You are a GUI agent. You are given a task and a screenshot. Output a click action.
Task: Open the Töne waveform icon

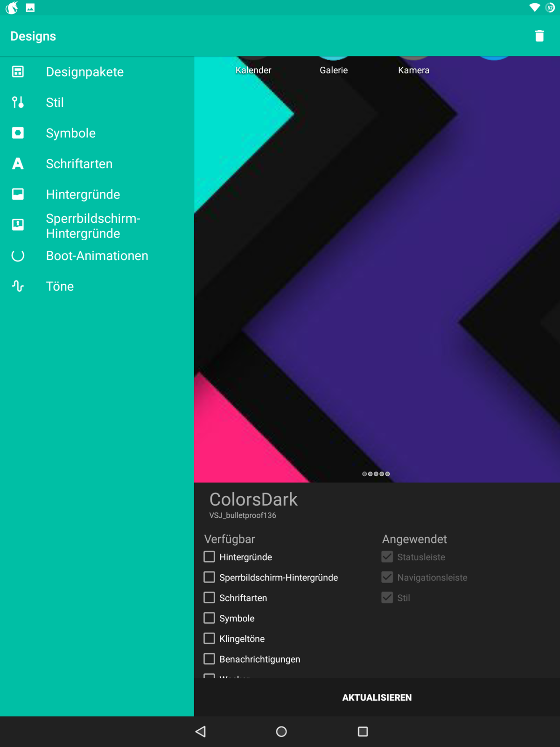tap(18, 286)
